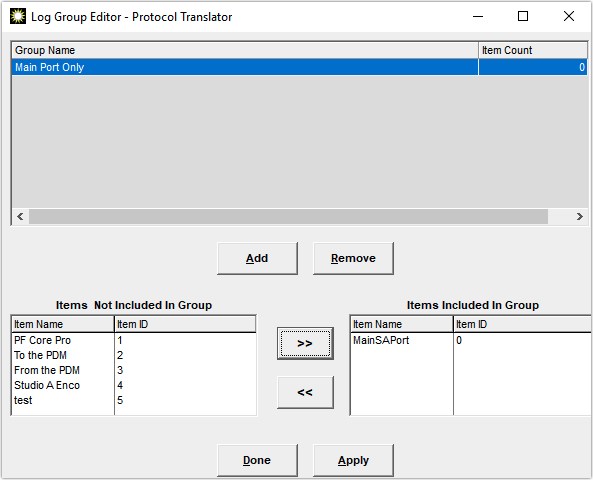Click Done to close the editor

point(257,460)
